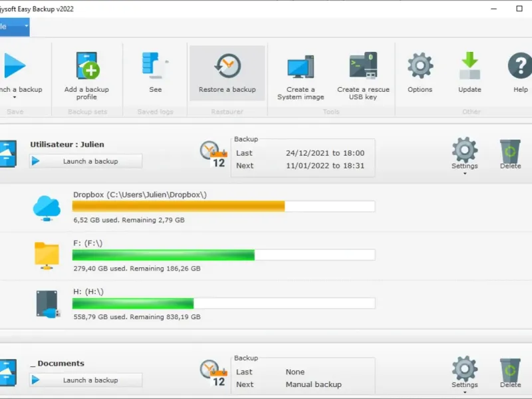Click the 'Tools' ribbon group label
The image size is (532, 399).
coord(331,112)
